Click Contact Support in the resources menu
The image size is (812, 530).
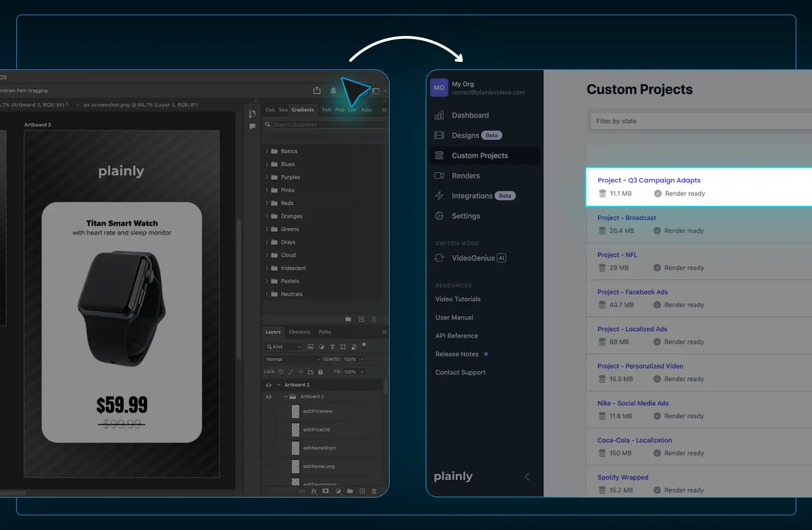(x=460, y=372)
